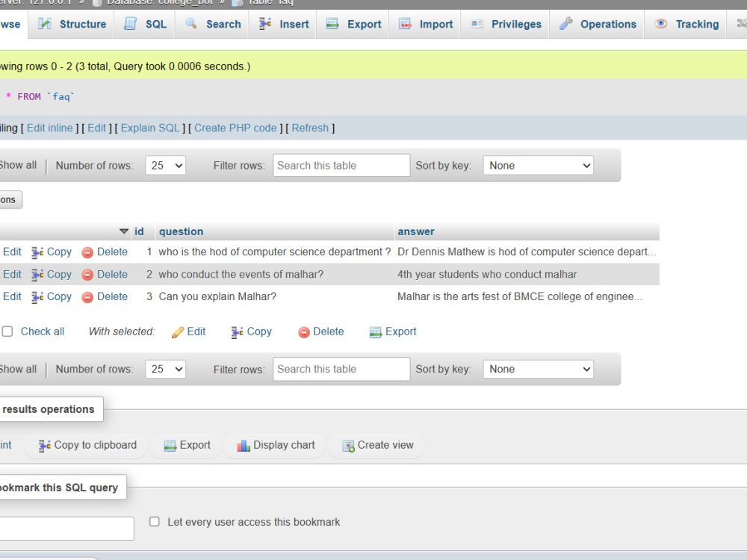Image resolution: width=747 pixels, height=560 pixels.
Task: Click the SQL tab icon
Action: click(130, 23)
